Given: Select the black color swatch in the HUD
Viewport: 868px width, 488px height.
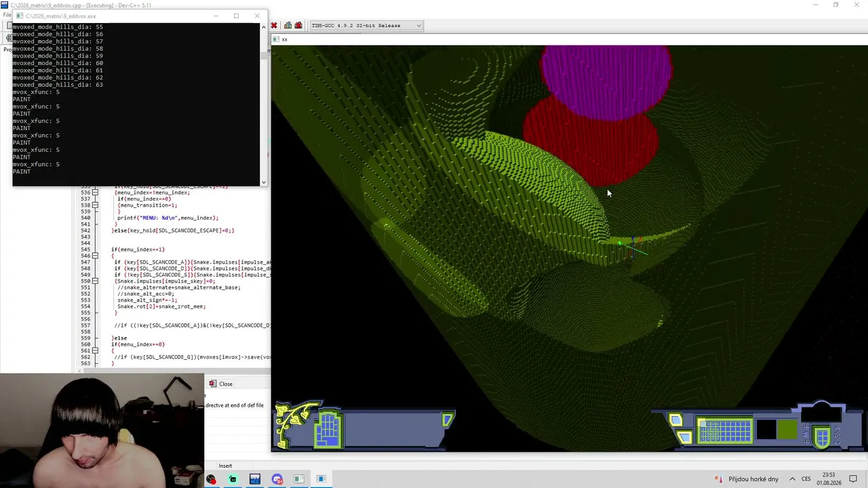Looking at the screenshot, I should [x=766, y=430].
